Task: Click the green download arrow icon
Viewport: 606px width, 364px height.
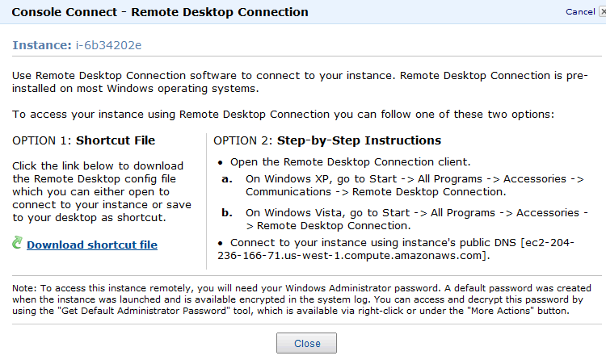Action: [x=17, y=243]
